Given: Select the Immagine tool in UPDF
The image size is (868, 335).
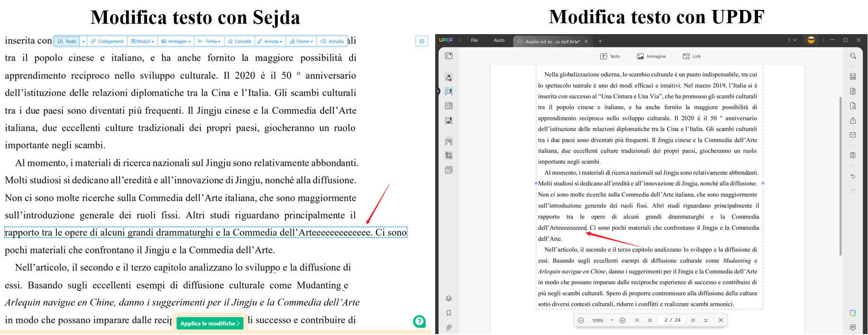Looking at the screenshot, I should tap(651, 56).
